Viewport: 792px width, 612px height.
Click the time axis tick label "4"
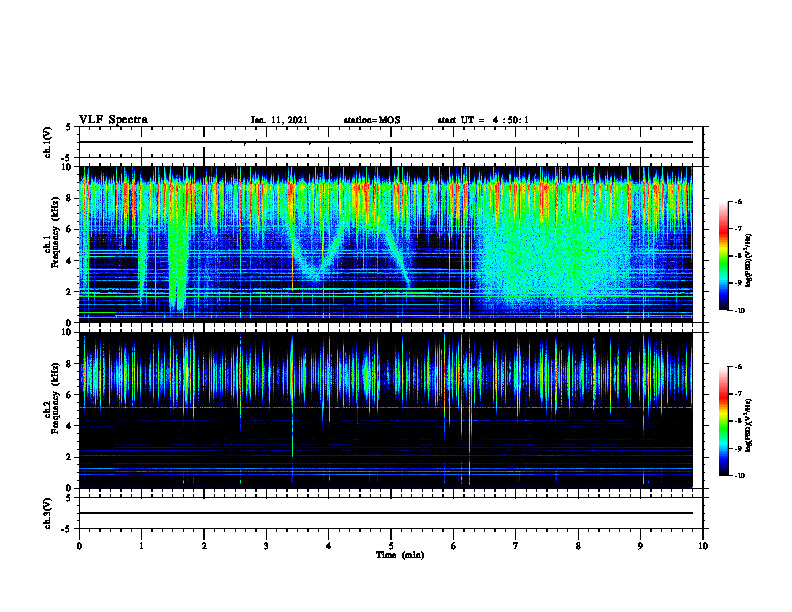(x=329, y=545)
